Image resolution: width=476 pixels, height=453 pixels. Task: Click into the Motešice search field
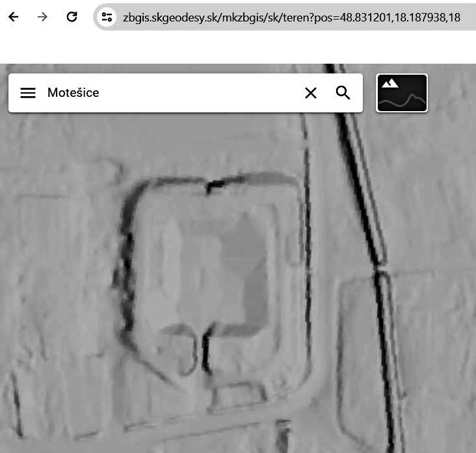click(x=169, y=93)
